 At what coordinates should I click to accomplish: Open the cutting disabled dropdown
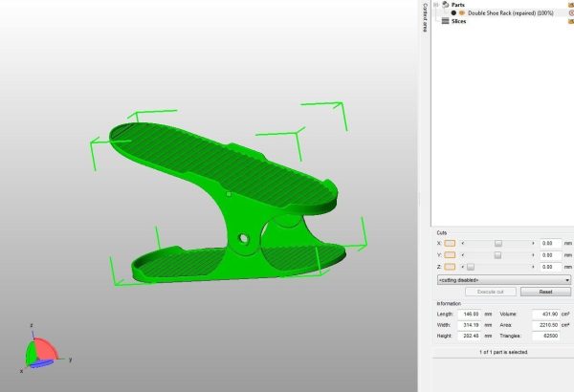point(504,280)
